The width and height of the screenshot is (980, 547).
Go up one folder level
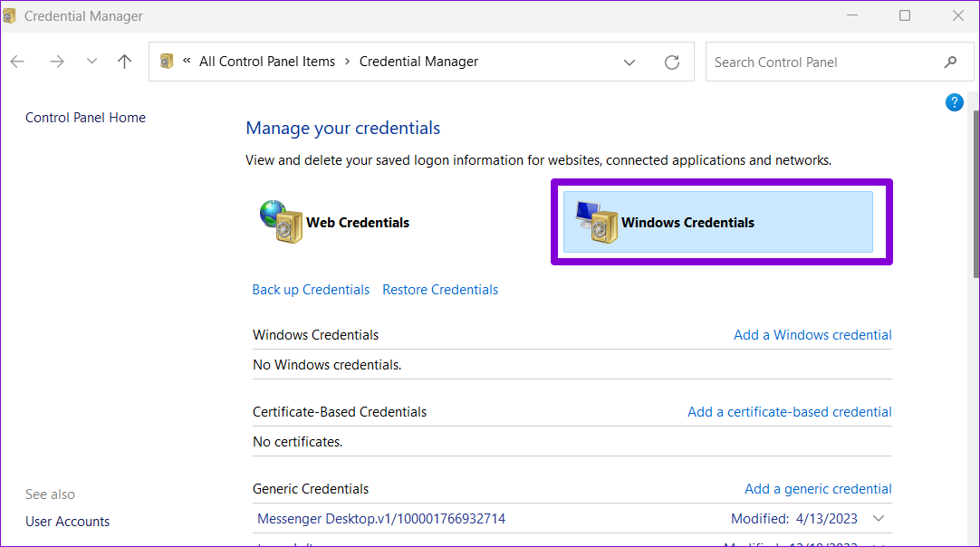(124, 62)
